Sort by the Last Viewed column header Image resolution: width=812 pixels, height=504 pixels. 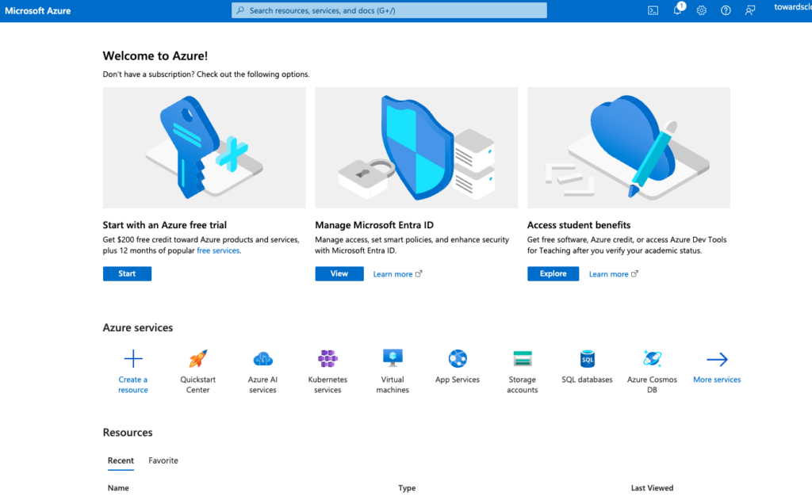(652, 488)
